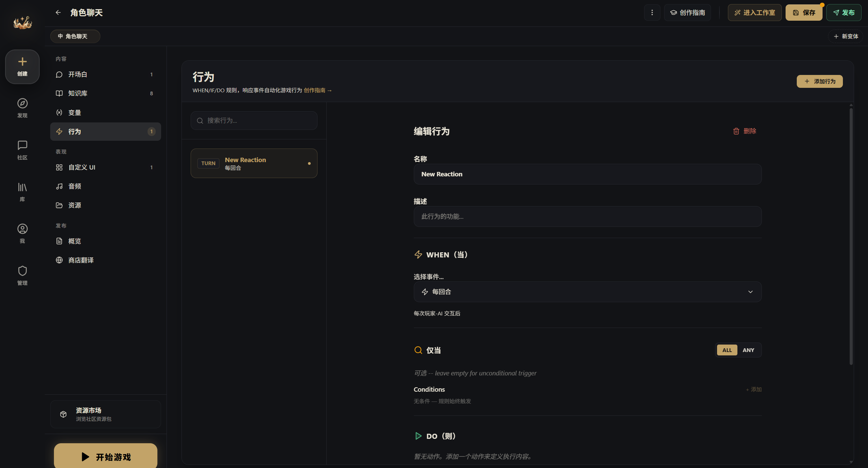Open 知识库 in the content list
Screen dimensions: 868x468
pos(105,93)
